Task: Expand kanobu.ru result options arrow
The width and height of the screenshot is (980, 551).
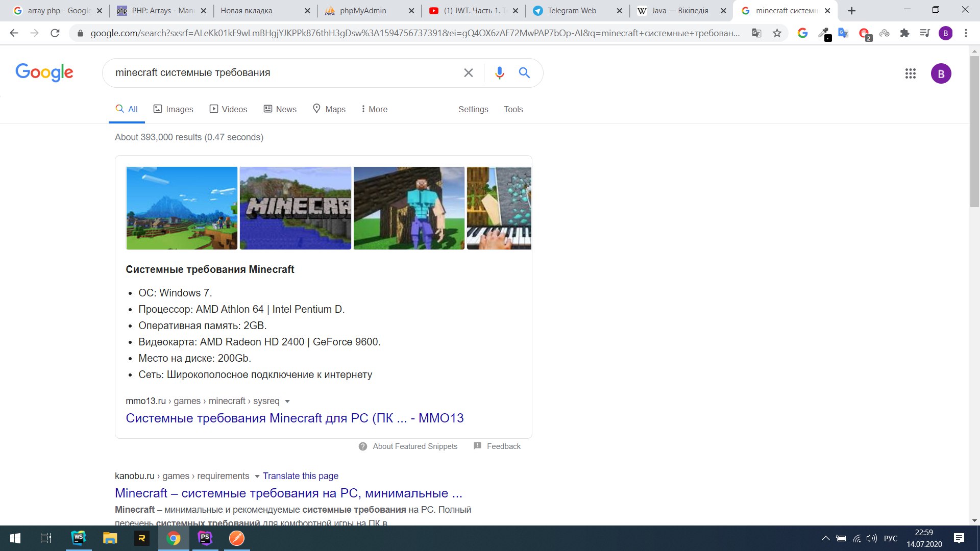Action: point(257,477)
